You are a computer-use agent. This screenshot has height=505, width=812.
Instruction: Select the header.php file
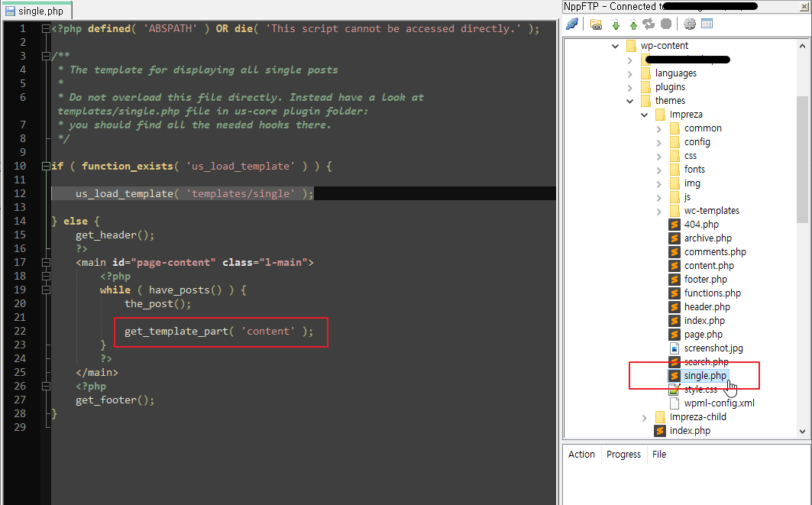tap(707, 307)
